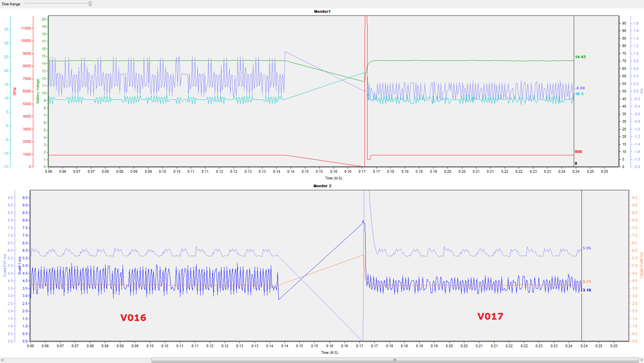The height and width of the screenshot is (363, 644).
Task: Click the Dwell 1 ms axis label
Action: tap(20, 266)
